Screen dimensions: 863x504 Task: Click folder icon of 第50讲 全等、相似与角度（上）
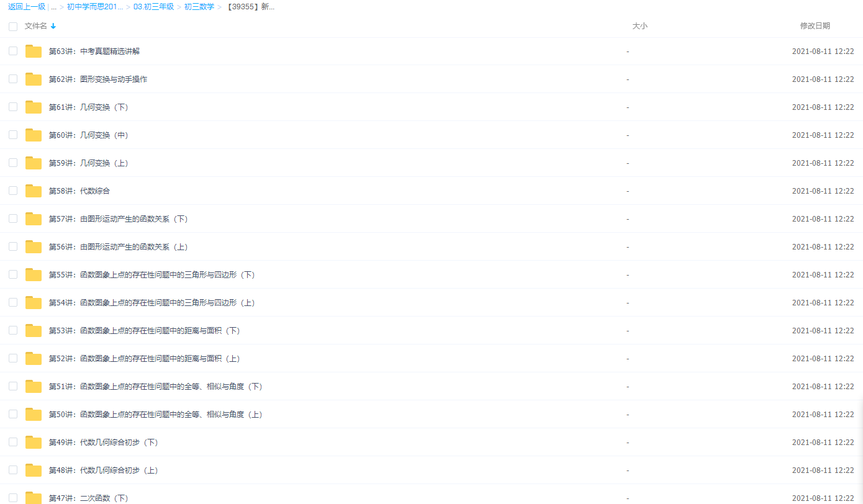click(x=34, y=415)
